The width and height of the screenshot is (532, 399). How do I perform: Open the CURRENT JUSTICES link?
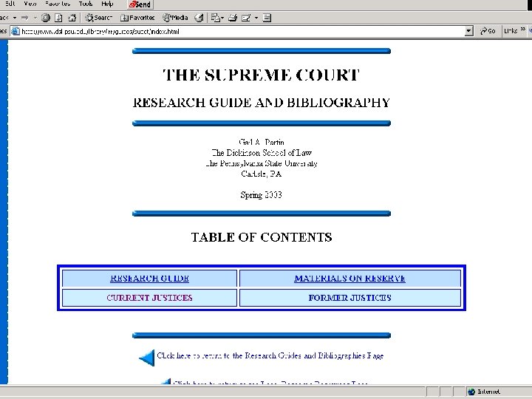tap(149, 298)
